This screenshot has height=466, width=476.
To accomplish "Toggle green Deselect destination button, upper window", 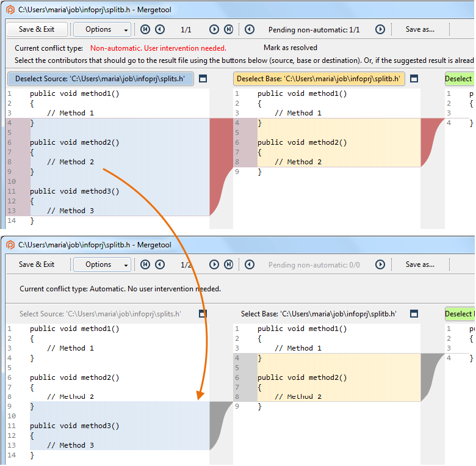I will pos(460,79).
